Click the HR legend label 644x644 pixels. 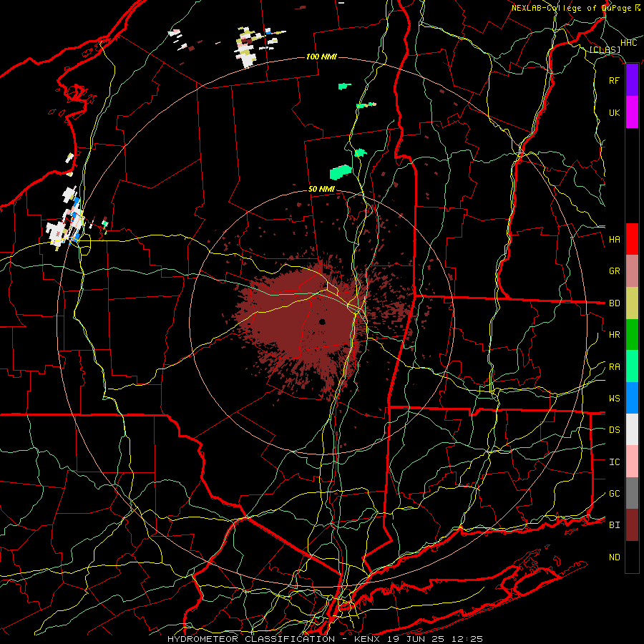[615, 335]
